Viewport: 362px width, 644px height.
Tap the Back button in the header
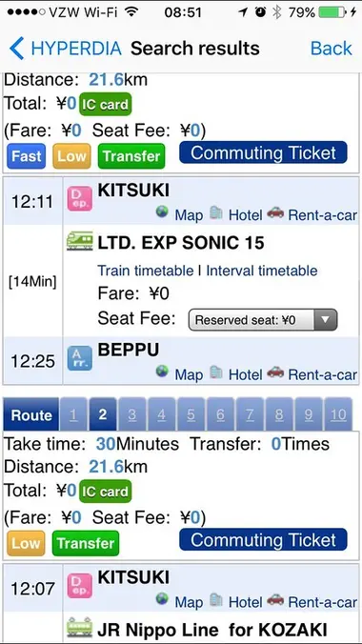[x=332, y=48]
